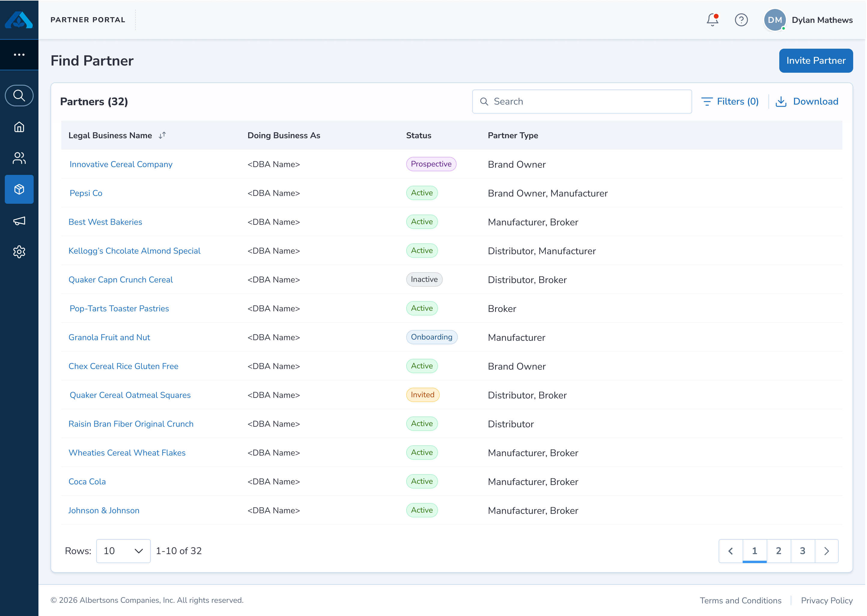Focus the partner Search field

[582, 102]
